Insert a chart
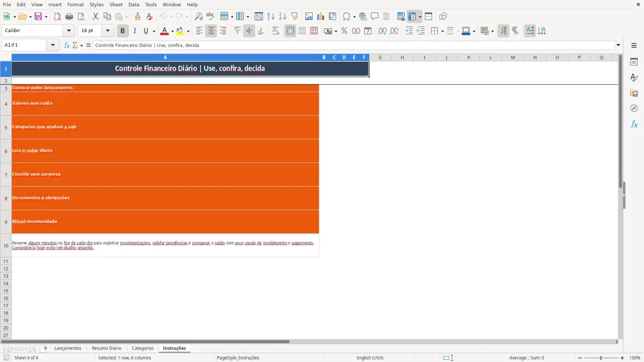 321,17
